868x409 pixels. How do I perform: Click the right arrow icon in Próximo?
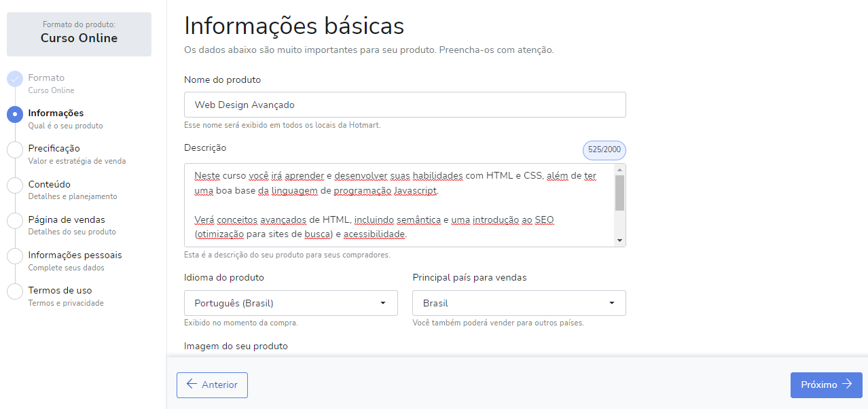846,385
